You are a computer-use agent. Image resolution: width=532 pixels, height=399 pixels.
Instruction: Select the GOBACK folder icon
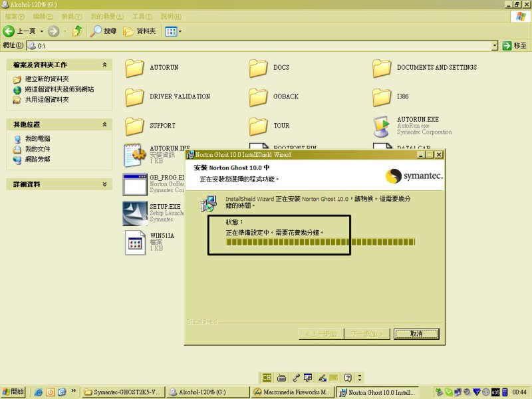coord(258,96)
